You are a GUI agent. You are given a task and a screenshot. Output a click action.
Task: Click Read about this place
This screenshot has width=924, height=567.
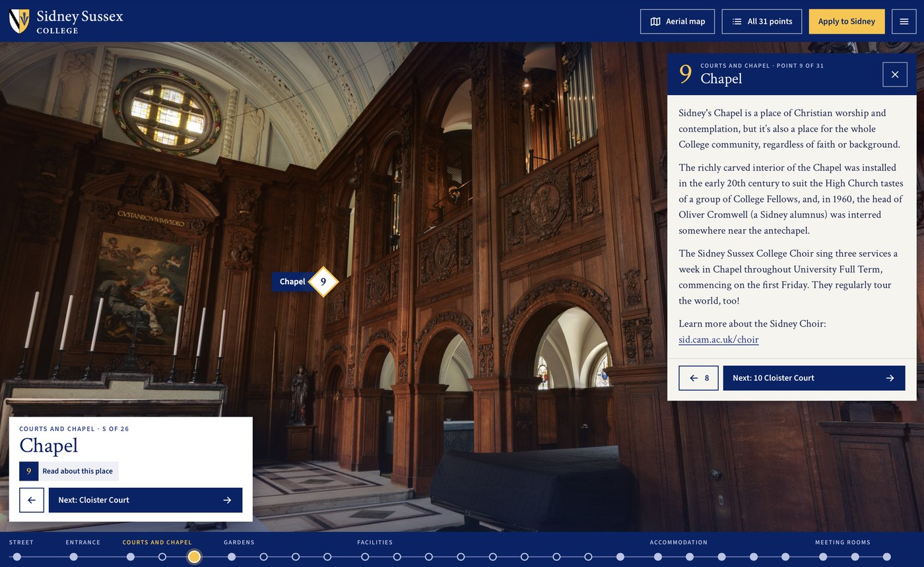point(69,471)
